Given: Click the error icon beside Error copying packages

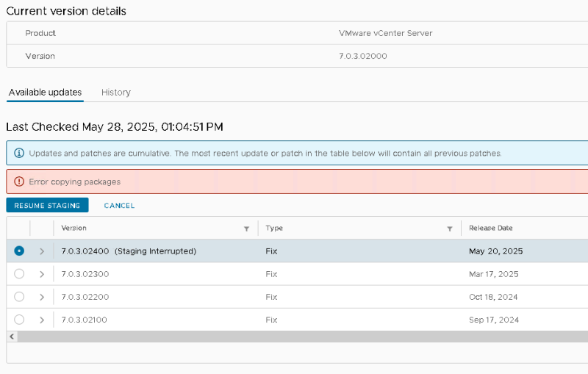Looking at the screenshot, I should coord(19,181).
